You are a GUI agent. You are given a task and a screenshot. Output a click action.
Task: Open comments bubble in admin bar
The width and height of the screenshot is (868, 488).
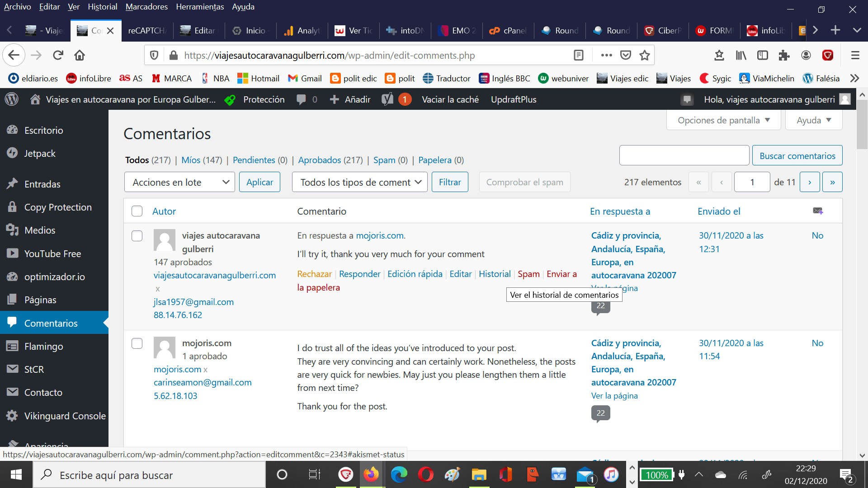coord(307,99)
